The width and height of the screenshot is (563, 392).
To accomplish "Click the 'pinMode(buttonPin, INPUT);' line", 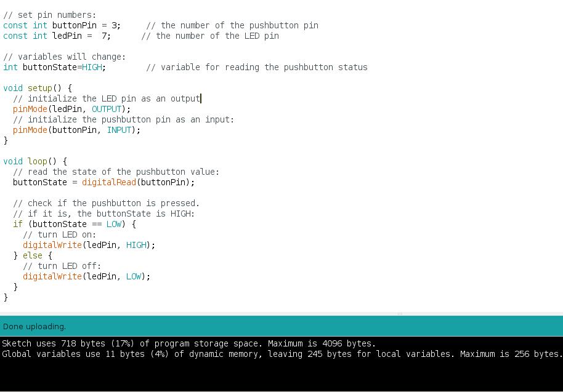I will (x=76, y=130).
